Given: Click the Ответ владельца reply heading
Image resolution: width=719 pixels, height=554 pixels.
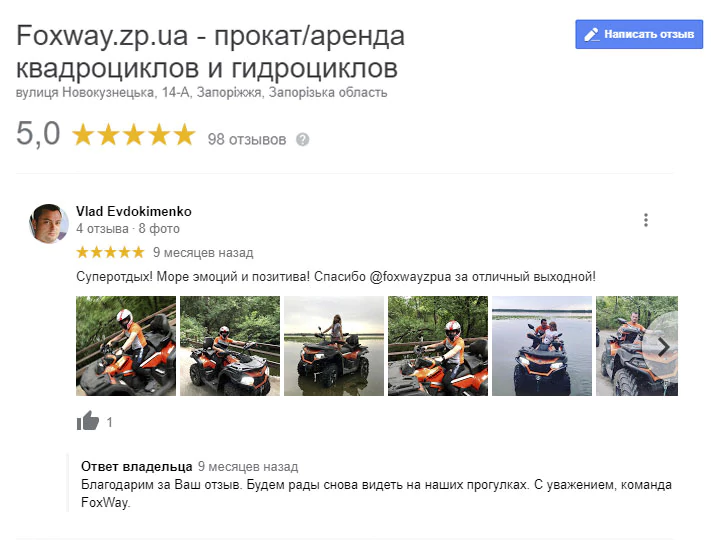Looking at the screenshot, I should (137, 466).
